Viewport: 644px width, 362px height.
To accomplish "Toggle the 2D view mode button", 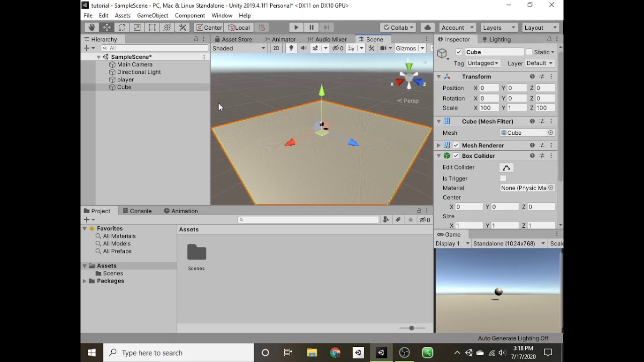I will coord(276,48).
